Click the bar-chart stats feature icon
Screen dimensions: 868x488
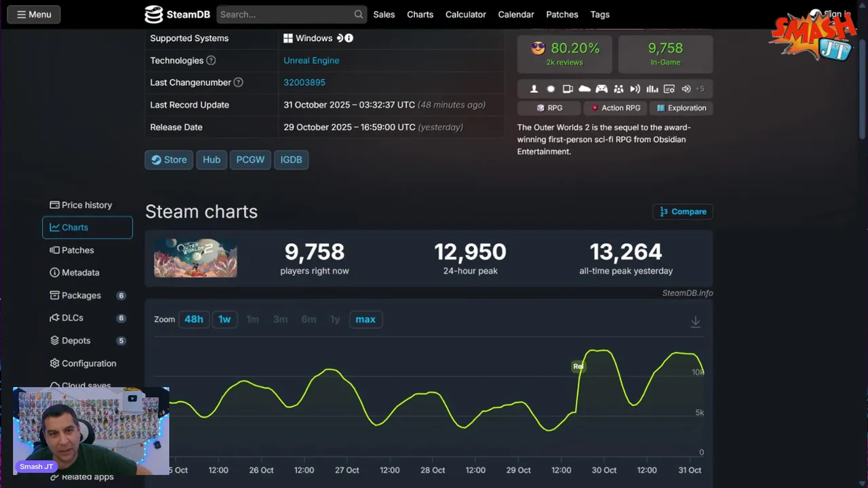point(652,89)
